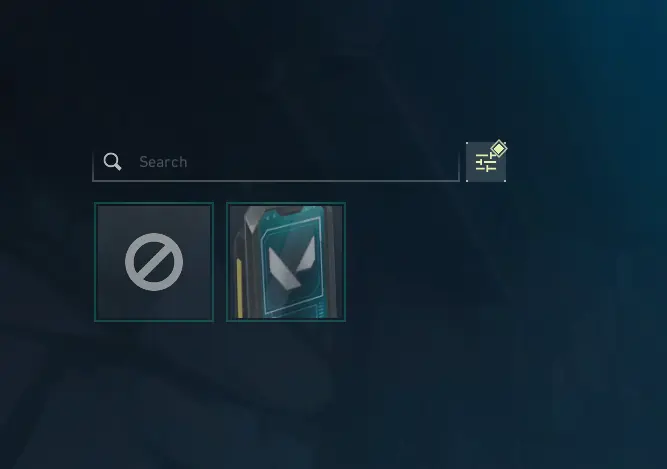The image size is (667, 469).
Task: Click the Search placeholder text
Action: [x=163, y=162]
